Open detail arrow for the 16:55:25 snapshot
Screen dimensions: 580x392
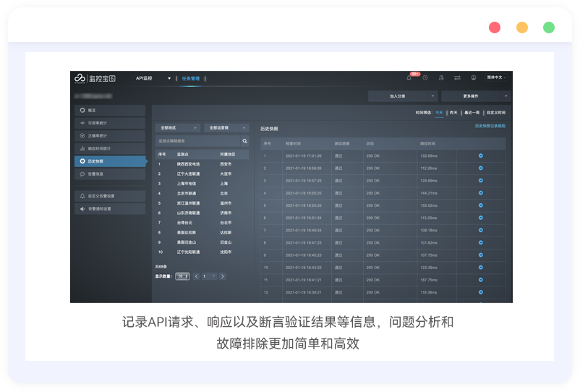click(x=481, y=193)
